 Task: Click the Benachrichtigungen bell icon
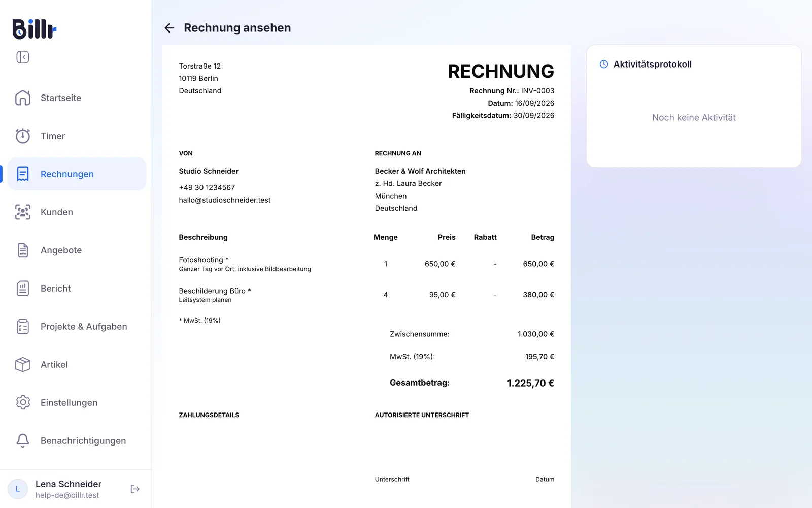[x=23, y=441]
